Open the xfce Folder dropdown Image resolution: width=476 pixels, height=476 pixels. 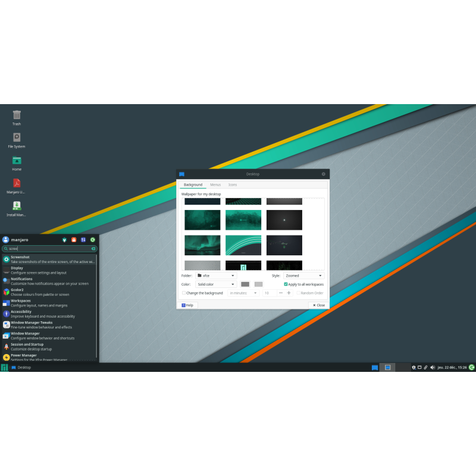click(215, 275)
